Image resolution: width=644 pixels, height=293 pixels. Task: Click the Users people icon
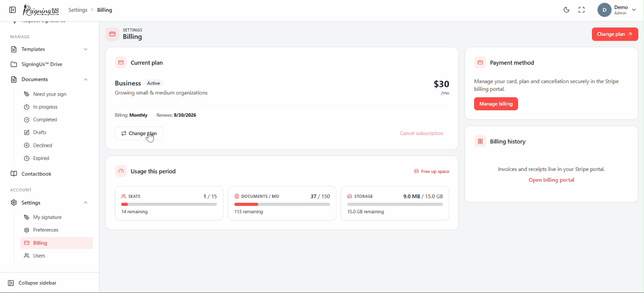[x=26, y=256]
